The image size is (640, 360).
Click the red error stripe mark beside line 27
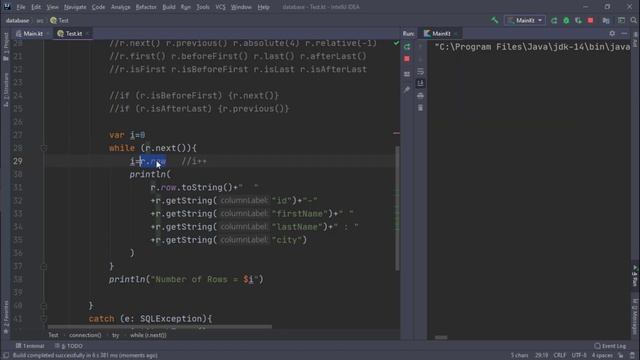(396, 133)
